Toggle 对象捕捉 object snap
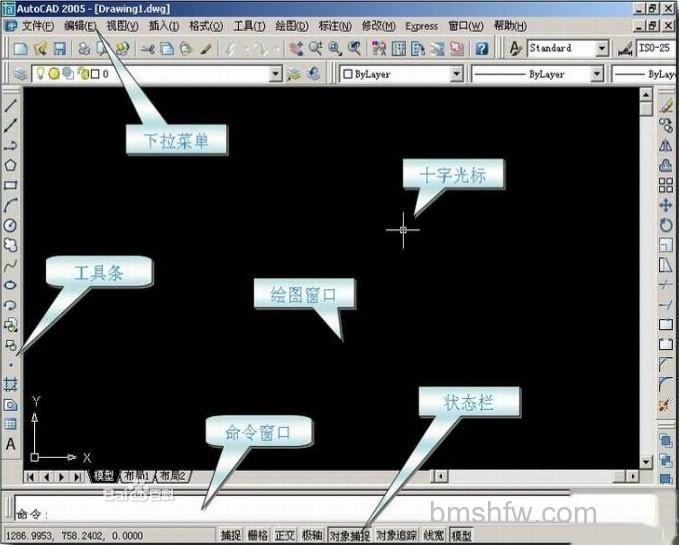The image size is (679, 545). click(x=349, y=535)
